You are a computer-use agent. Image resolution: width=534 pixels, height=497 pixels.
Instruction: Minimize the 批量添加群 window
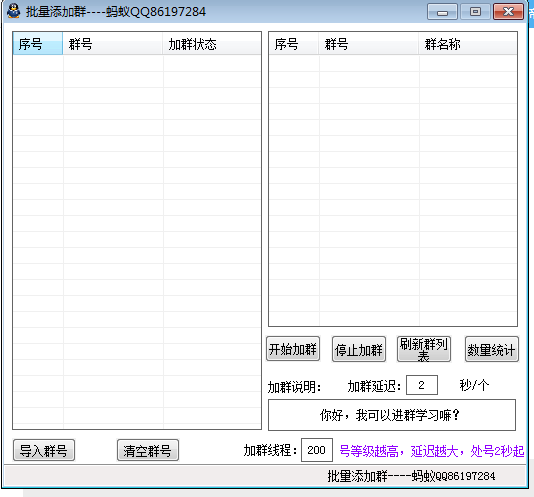442,12
